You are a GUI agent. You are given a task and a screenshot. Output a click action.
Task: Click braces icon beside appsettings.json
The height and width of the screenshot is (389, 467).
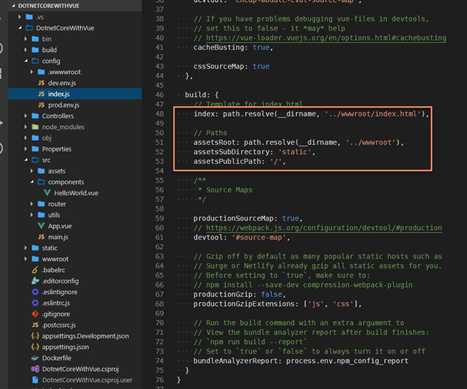pos(35,347)
